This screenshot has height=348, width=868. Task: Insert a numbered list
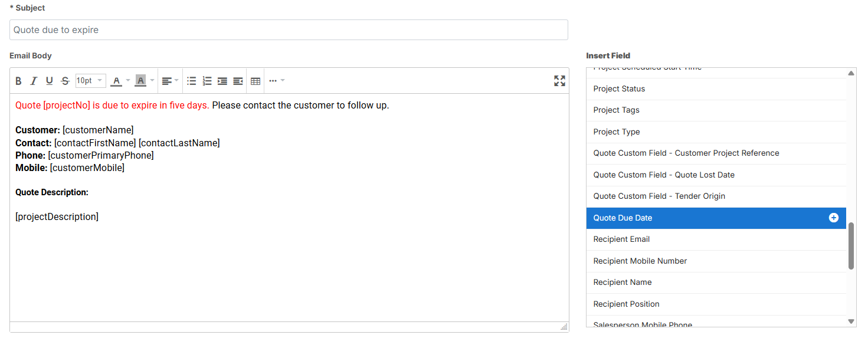tap(207, 81)
